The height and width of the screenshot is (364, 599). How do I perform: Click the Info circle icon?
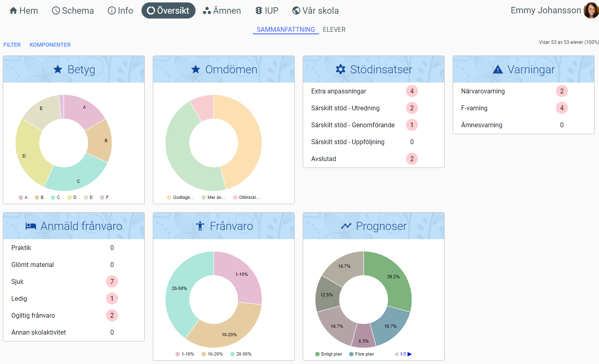coord(112,11)
